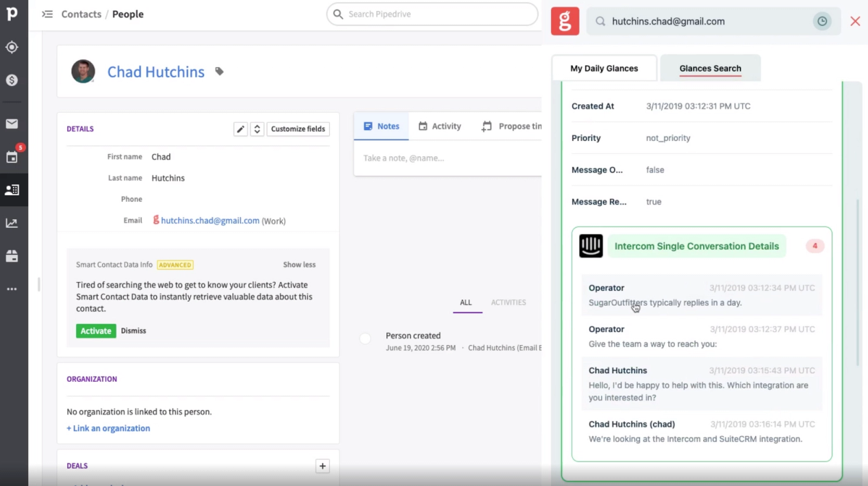Image resolution: width=868 pixels, height=486 pixels.
Task: Select the ACTIVITIES timeline filter
Action: [509, 302]
